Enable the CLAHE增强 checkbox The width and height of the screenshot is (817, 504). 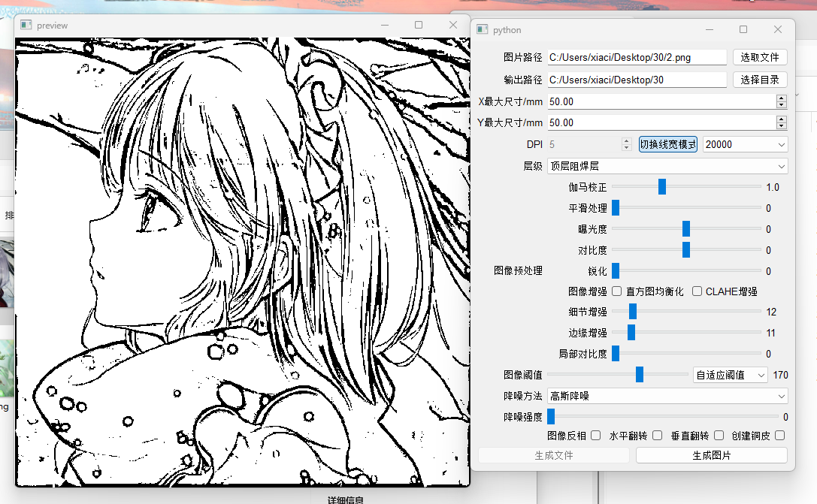point(697,291)
